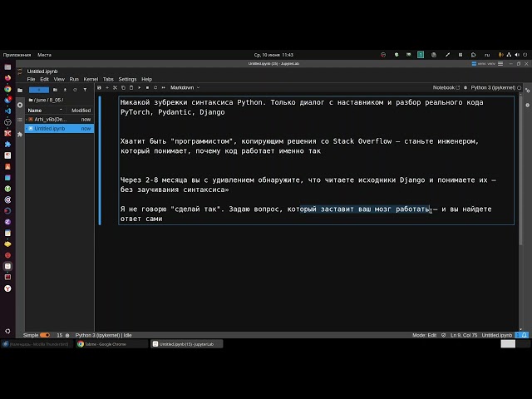This screenshot has height=399, width=532.
Task: Click the notebook trust shield status icon
Action: point(443,335)
